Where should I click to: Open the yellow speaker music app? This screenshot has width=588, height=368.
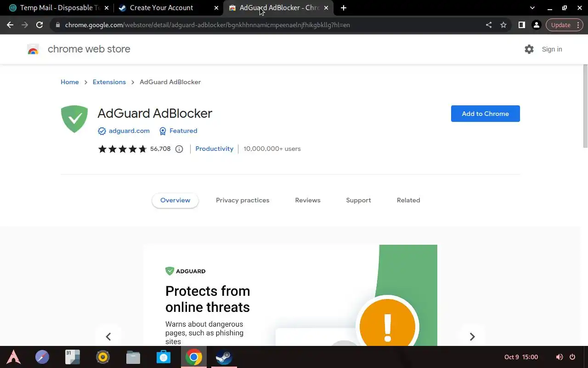[103, 357]
